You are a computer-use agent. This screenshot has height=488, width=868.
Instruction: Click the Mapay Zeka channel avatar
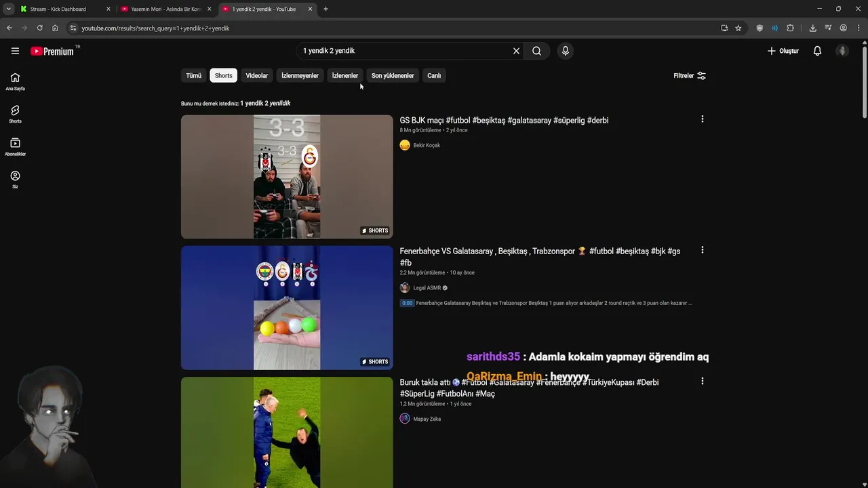point(405,419)
